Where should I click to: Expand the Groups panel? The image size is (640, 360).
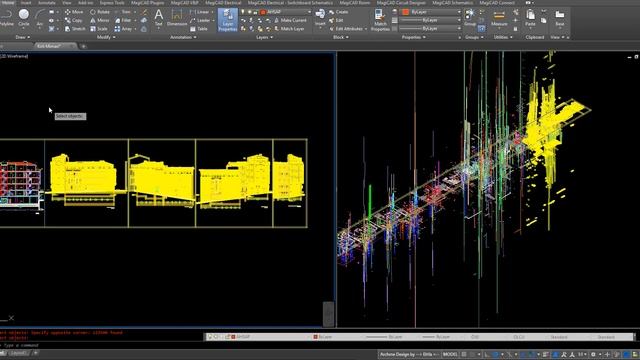(x=474, y=37)
